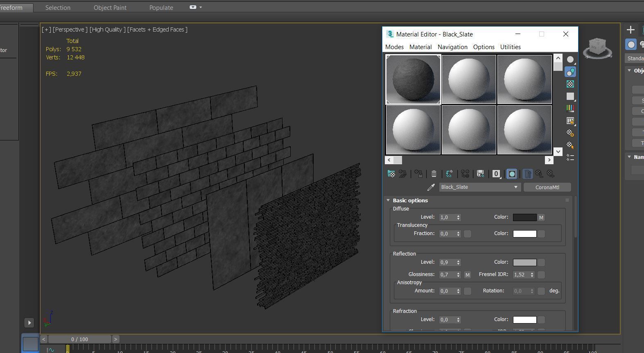Click the Get Material icon
Image resolution: width=644 pixels, height=353 pixels.
[x=391, y=174]
